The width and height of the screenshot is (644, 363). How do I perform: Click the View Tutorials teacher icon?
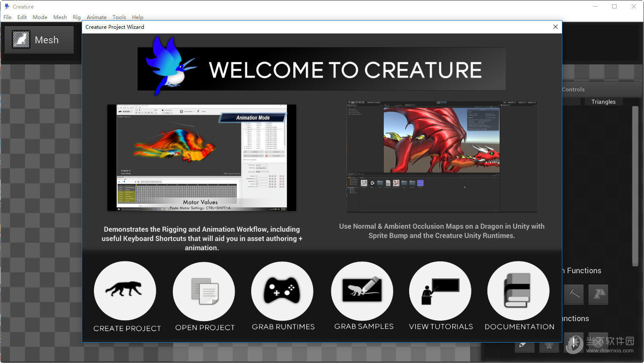[440, 291]
